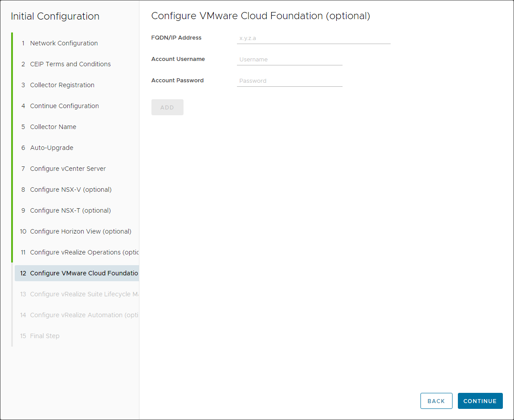Select Configure NSX-T (optional) step
Screen dimensions: 514x420
coord(76,211)
